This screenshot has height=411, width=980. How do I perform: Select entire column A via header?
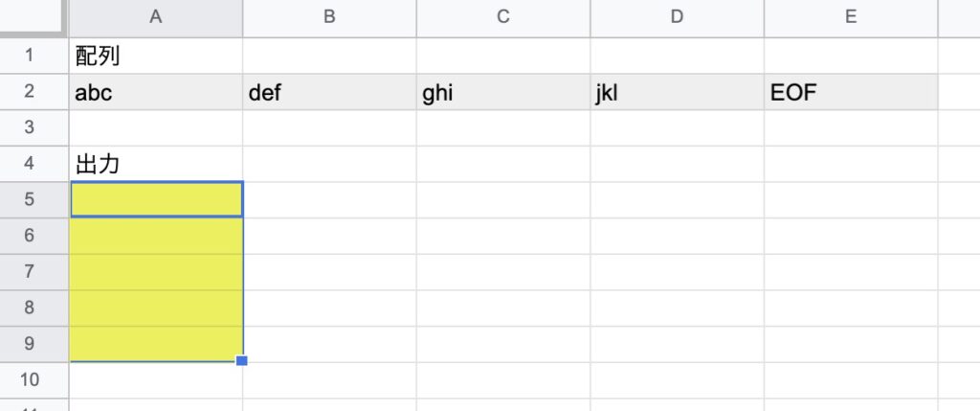156,17
